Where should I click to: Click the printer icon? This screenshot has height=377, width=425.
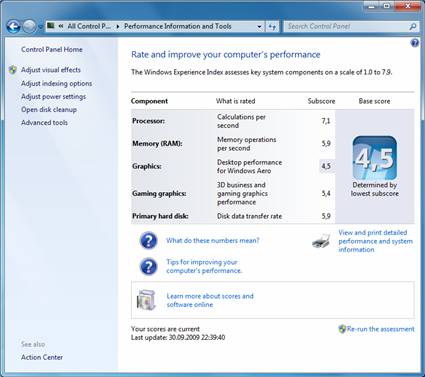(x=321, y=241)
